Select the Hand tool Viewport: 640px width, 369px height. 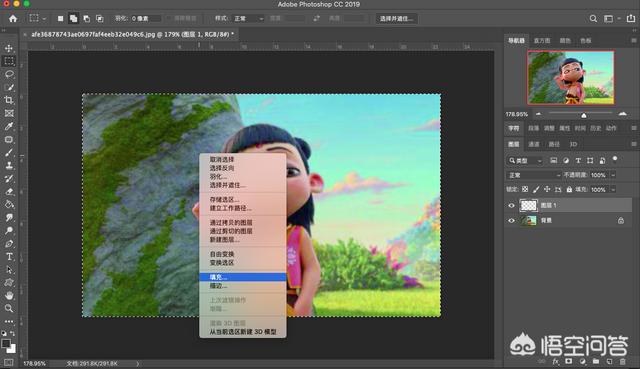pos(9,296)
